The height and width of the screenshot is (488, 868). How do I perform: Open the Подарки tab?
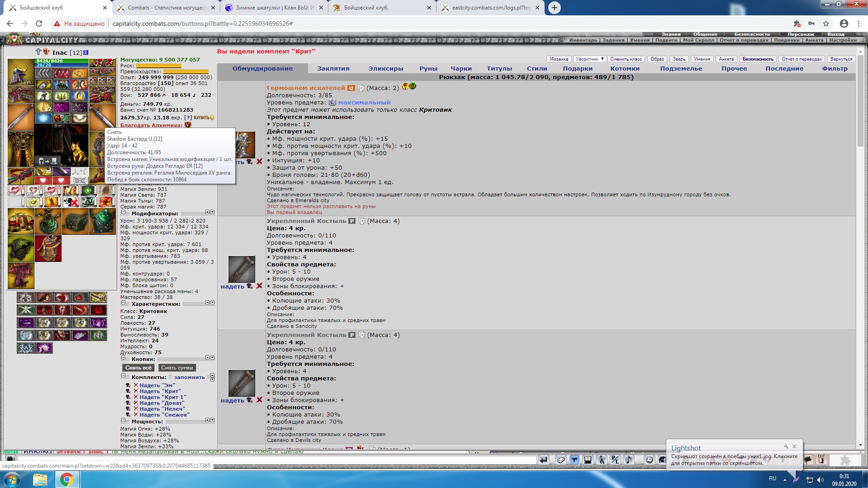(x=578, y=69)
